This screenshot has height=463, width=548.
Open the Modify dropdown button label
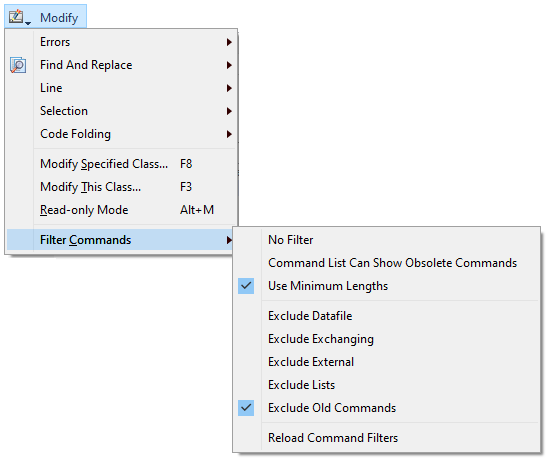pyautogui.click(x=59, y=18)
